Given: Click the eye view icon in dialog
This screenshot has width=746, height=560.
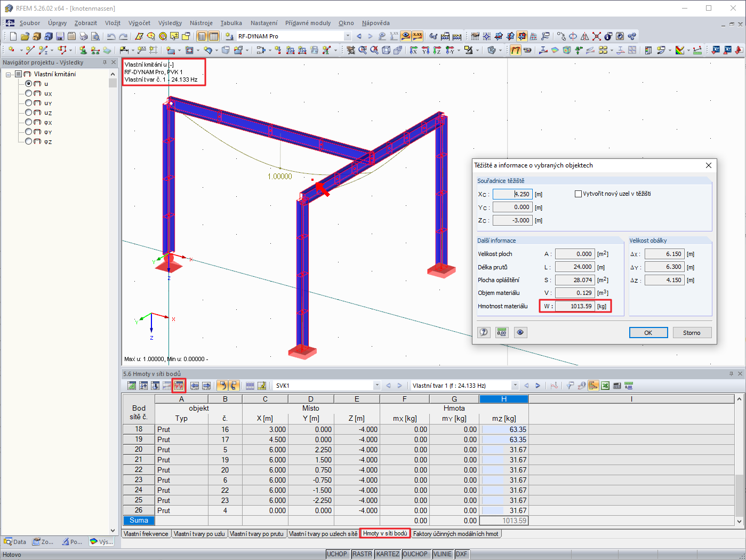Looking at the screenshot, I should click(520, 332).
